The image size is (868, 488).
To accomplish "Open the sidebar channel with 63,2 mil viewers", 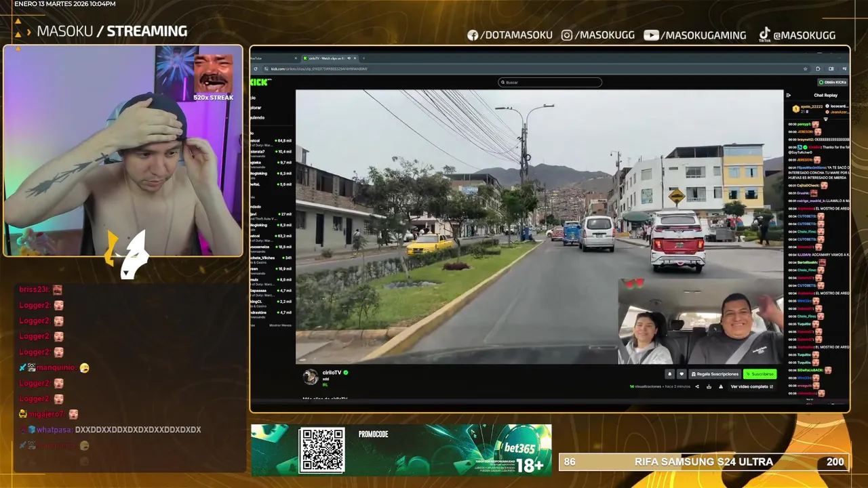I will pyautogui.click(x=272, y=239).
